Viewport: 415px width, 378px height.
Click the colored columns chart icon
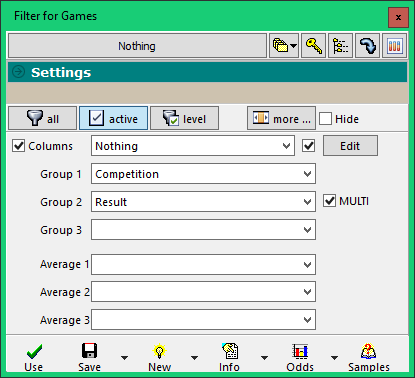coord(394,46)
